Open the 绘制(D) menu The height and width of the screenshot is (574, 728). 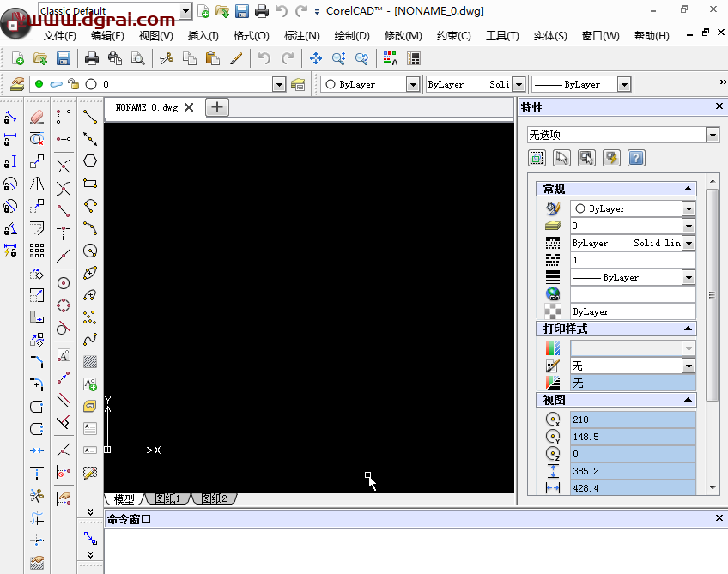coord(352,36)
